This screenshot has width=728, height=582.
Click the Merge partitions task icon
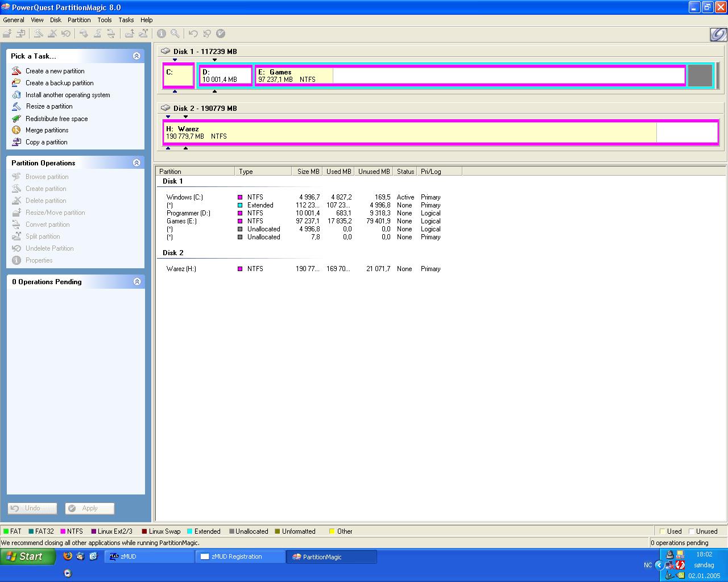(16, 130)
